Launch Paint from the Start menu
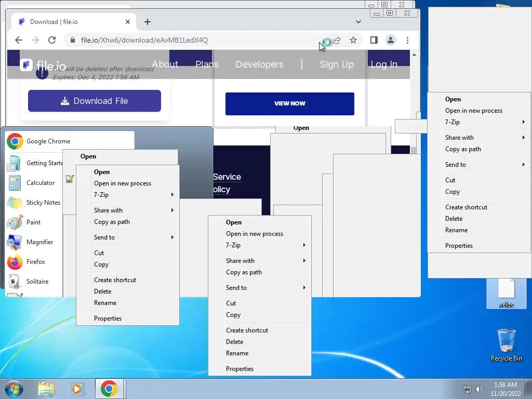 (x=34, y=222)
